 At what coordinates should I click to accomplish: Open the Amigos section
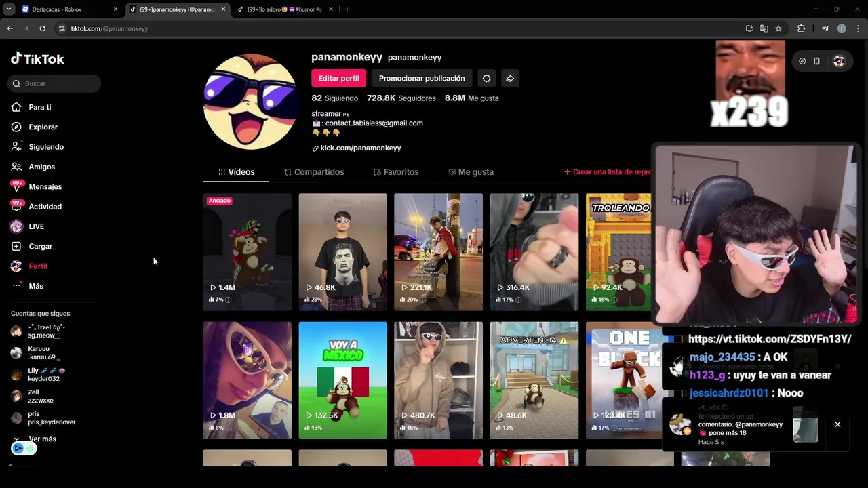41,167
